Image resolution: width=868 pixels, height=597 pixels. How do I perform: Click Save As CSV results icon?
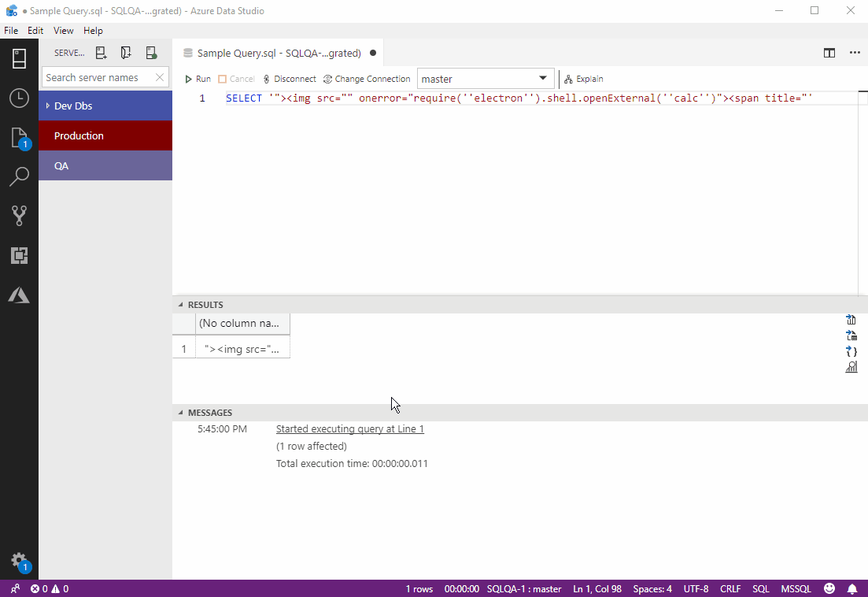tap(851, 320)
